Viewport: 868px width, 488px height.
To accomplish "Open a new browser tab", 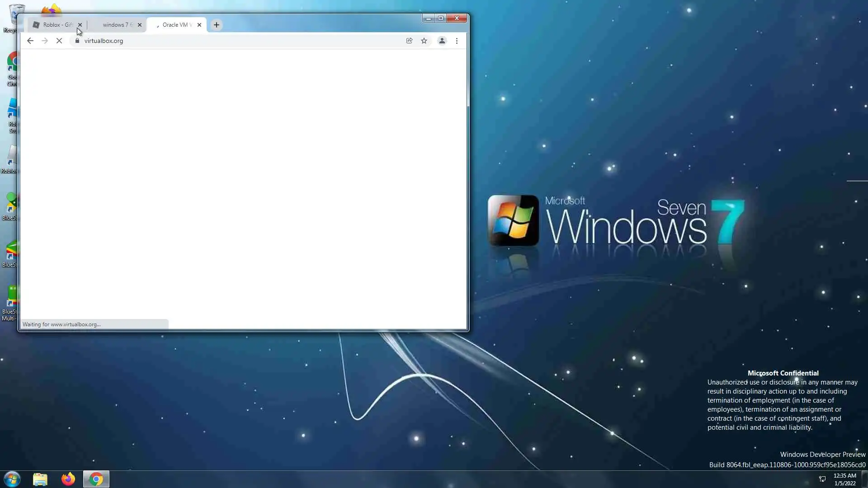I will click(217, 25).
